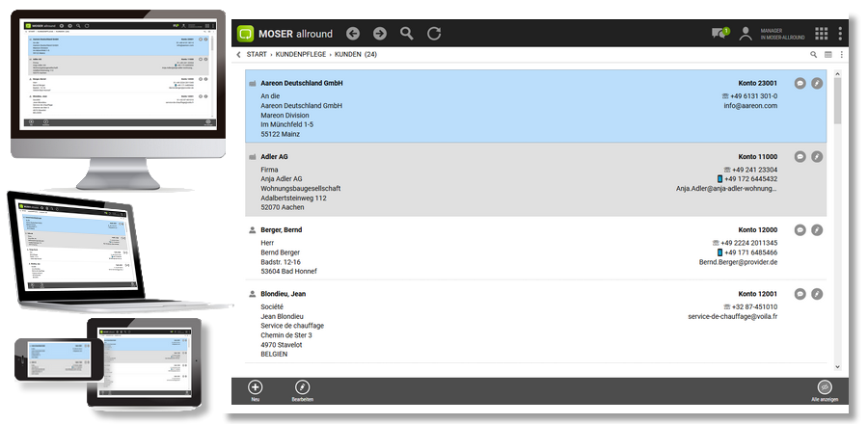Collapse navigation with breadcrumb back chevron

[x=239, y=55]
